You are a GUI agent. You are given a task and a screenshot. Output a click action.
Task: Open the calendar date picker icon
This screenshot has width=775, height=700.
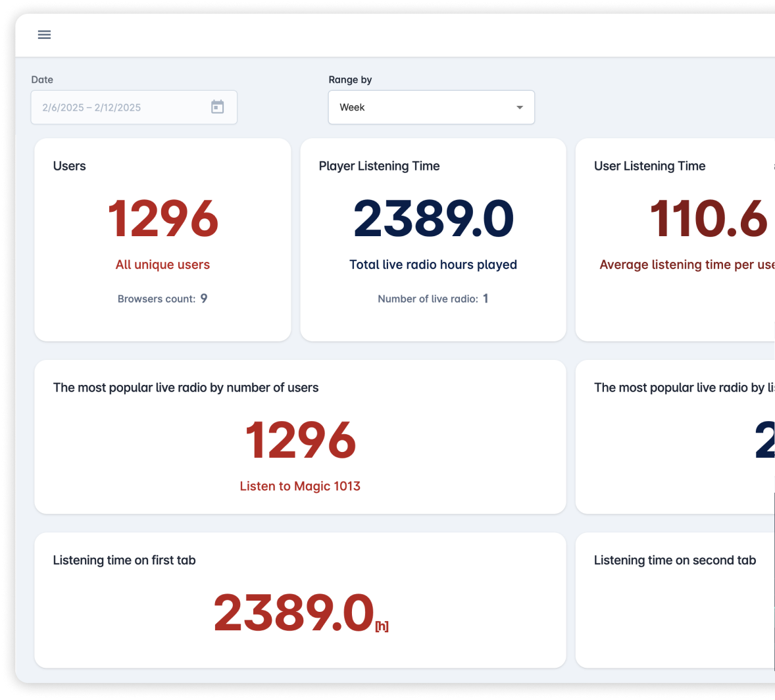tap(218, 106)
